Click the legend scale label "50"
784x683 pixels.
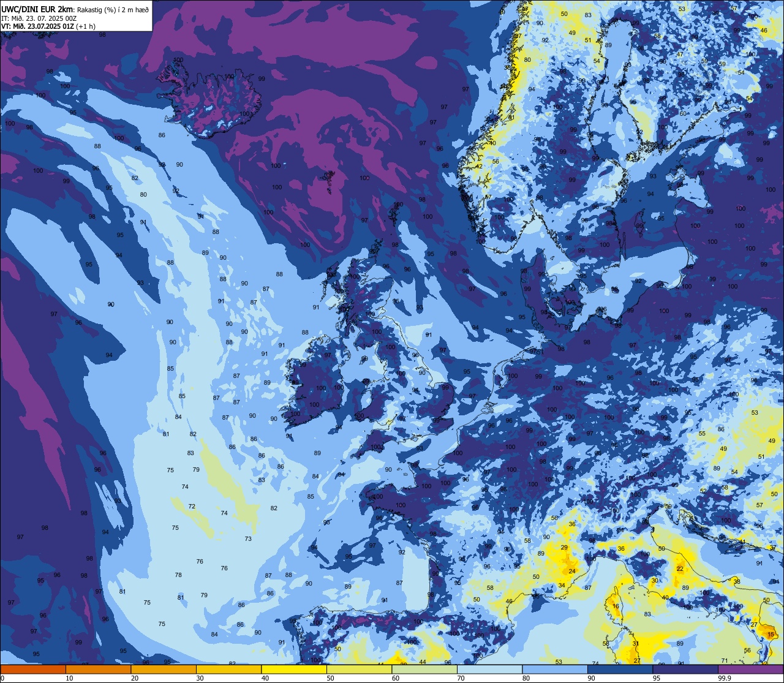point(330,678)
